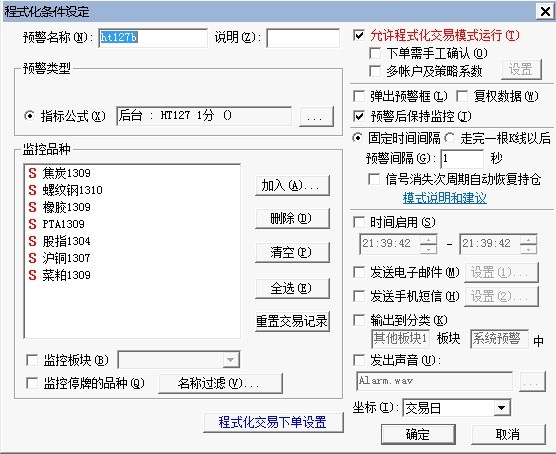Click the 预警间隔 seconds input field
Screen dimensions: 556x454
pos(462,158)
